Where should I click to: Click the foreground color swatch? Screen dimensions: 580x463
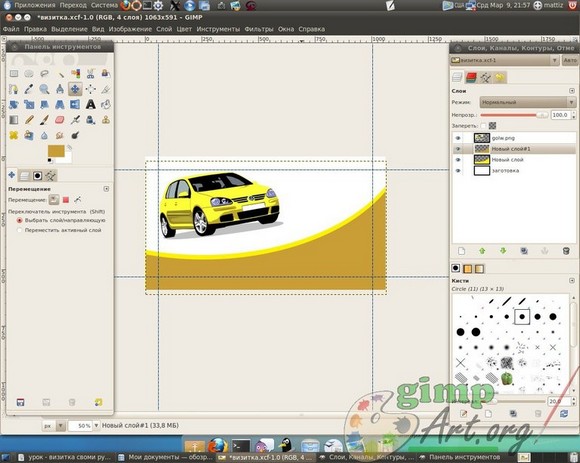pos(56,151)
